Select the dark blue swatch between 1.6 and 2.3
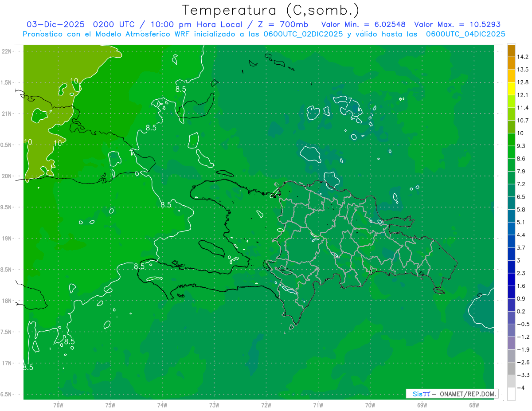This screenshot has width=532, height=411. pos(511,280)
